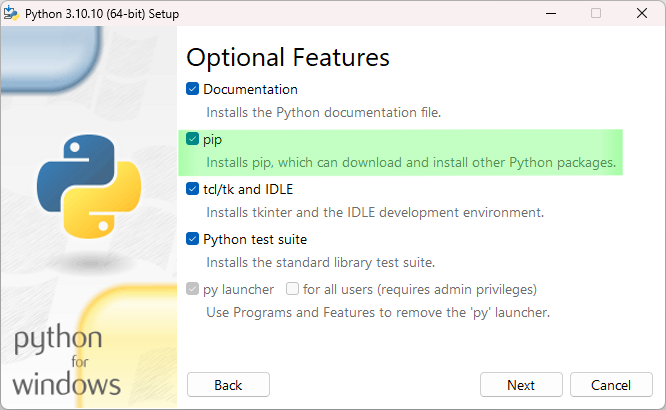Click the Python installer icon in title bar
Viewport: 666px width, 410px height.
pos(11,13)
